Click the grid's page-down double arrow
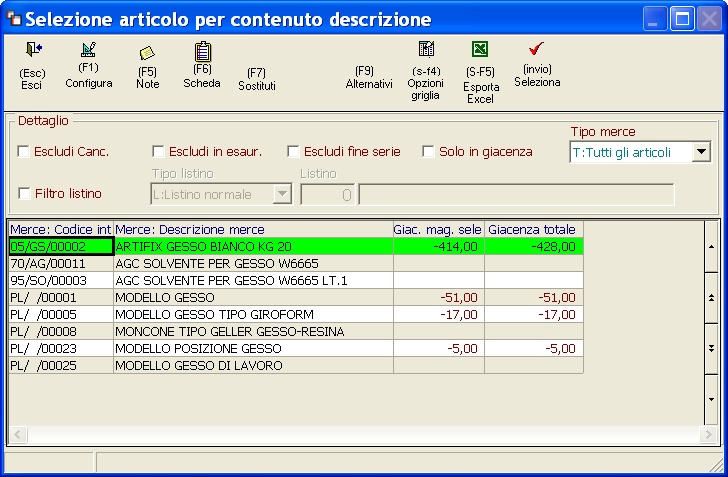 [x=711, y=348]
